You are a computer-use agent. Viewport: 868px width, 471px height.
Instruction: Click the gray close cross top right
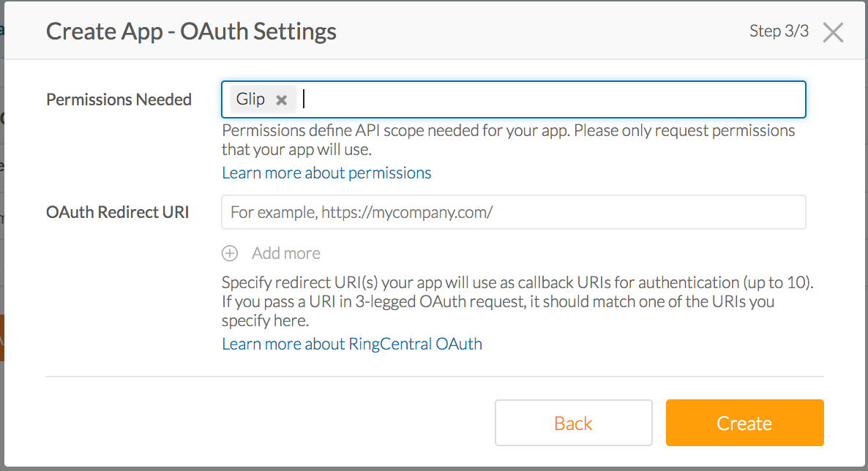[x=833, y=31]
